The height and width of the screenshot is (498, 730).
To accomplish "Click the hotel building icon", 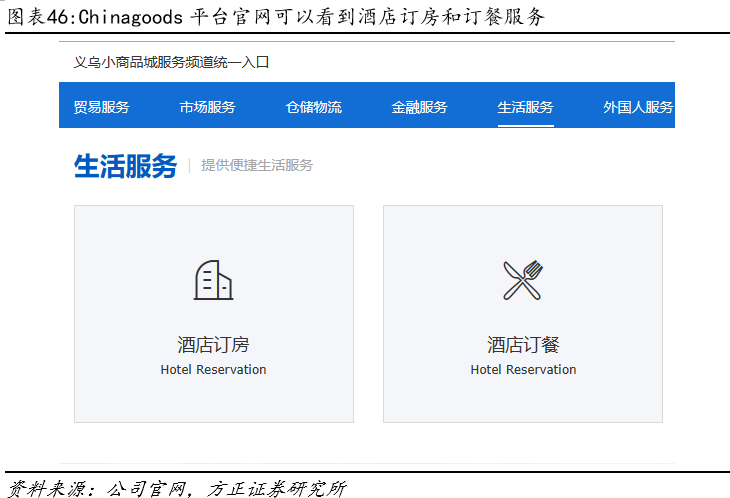I will click(213, 280).
